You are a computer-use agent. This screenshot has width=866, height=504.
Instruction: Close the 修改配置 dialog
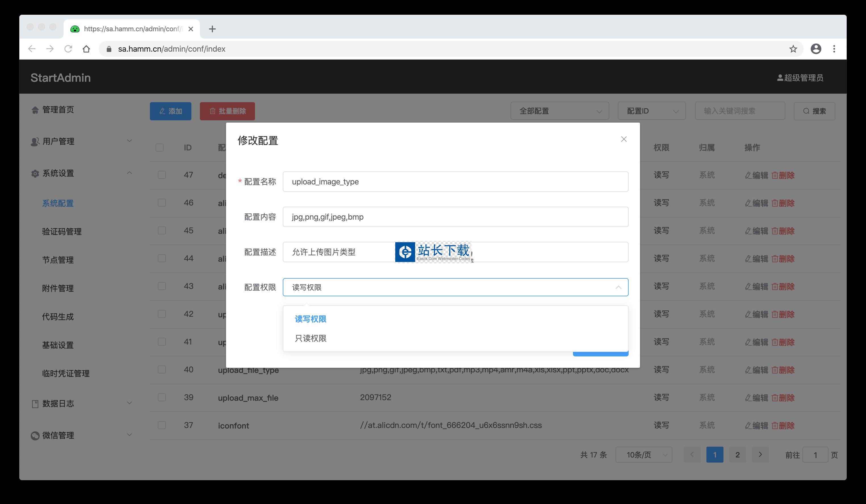624,139
